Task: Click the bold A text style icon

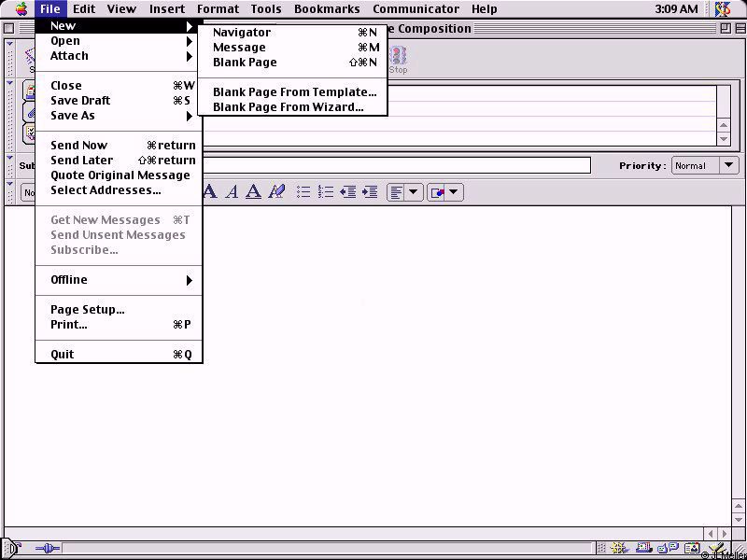Action: (209, 192)
